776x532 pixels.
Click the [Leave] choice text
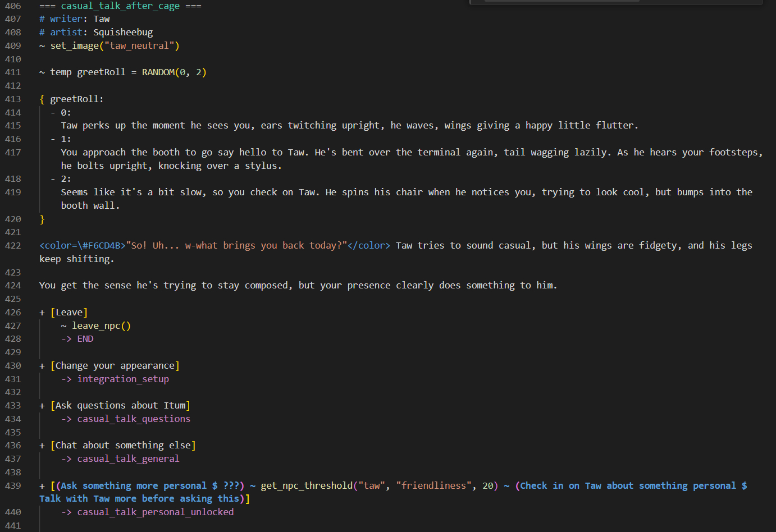point(69,313)
